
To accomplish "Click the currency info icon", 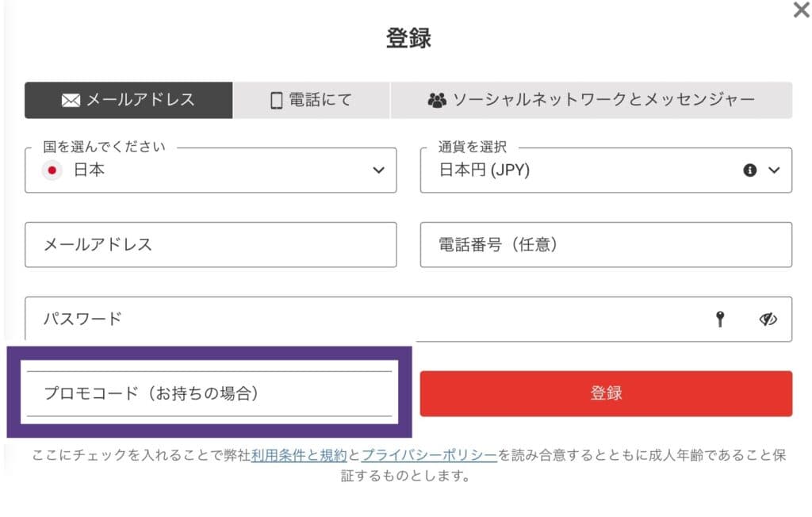I will click(x=749, y=170).
